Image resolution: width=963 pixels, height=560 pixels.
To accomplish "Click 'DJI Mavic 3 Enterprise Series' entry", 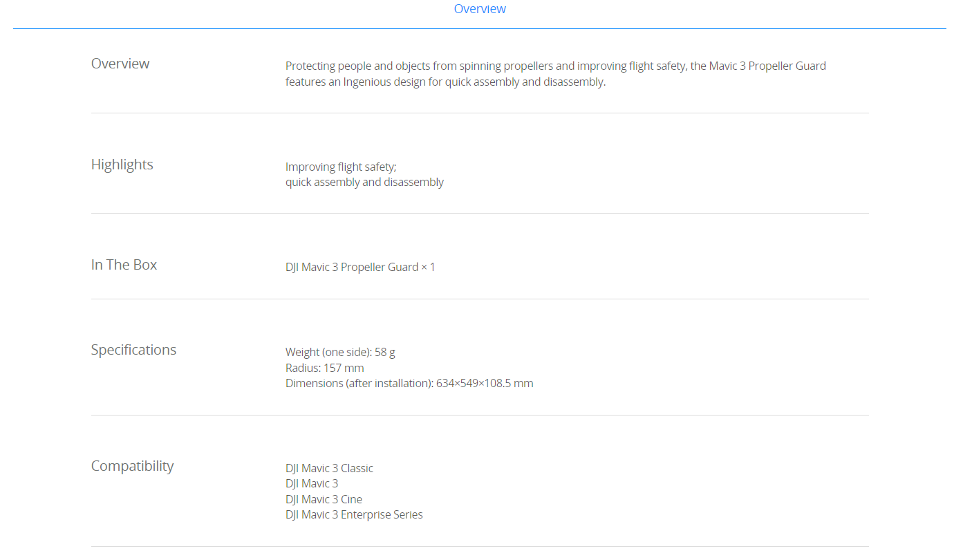I will 354,514.
